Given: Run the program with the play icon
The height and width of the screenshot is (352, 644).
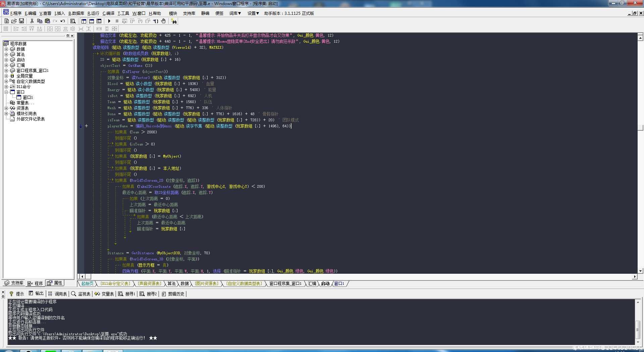Looking at the screenshot, I should (109, 21).
